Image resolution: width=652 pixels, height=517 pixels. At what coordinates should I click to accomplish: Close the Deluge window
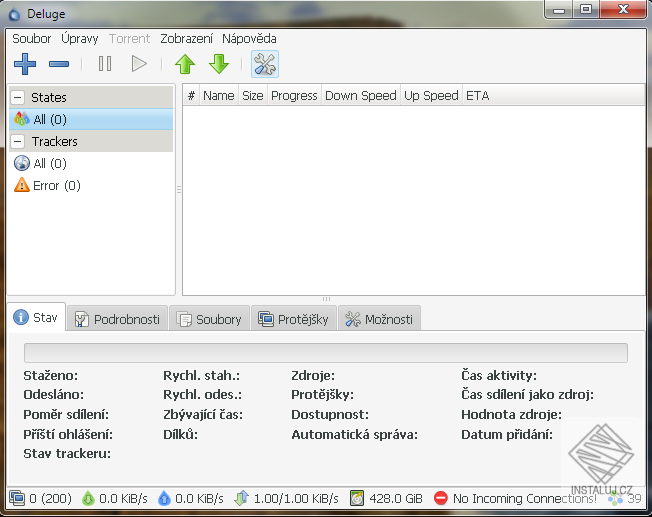click(x=623, y=9)
